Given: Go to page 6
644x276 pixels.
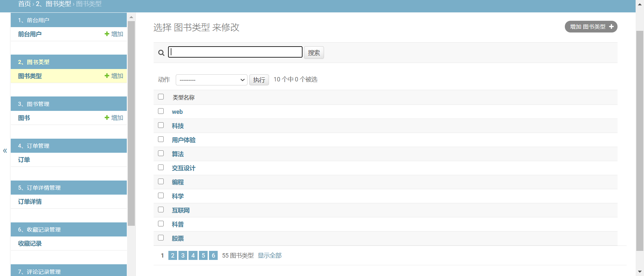Looking at the screenshot, I should coord(213,256).
